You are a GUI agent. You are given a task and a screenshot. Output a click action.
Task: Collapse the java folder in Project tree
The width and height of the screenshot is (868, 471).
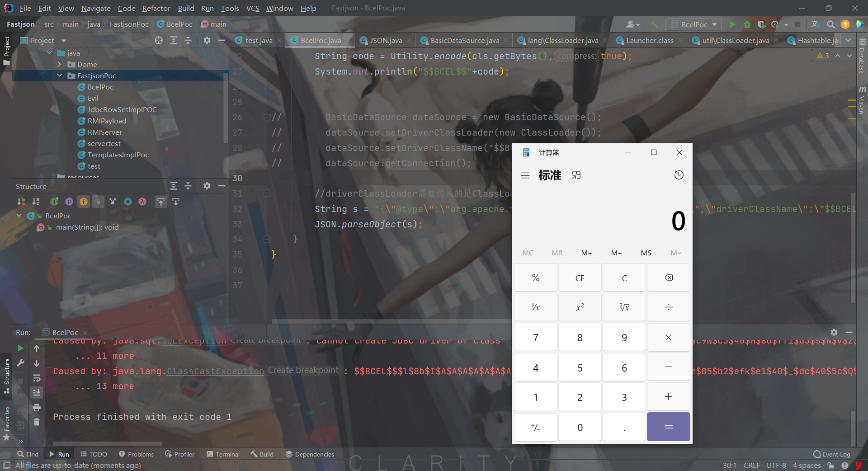pos(49,53)
